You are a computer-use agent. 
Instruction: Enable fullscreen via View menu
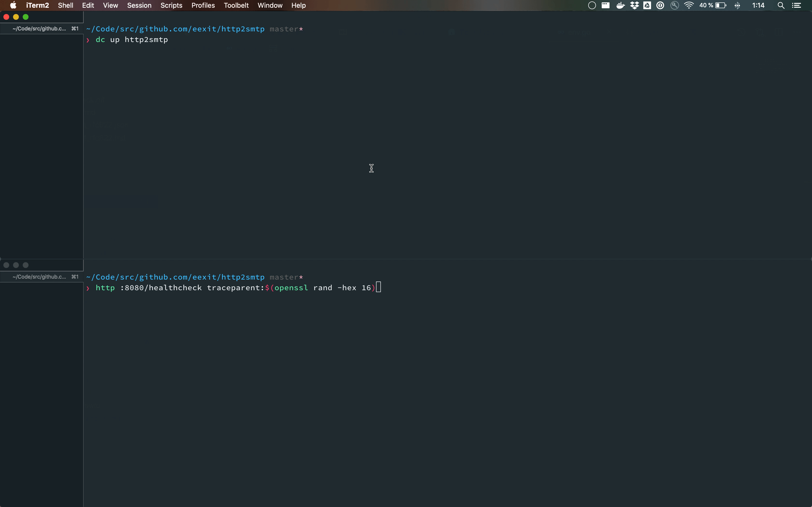(x=110, y=5)
